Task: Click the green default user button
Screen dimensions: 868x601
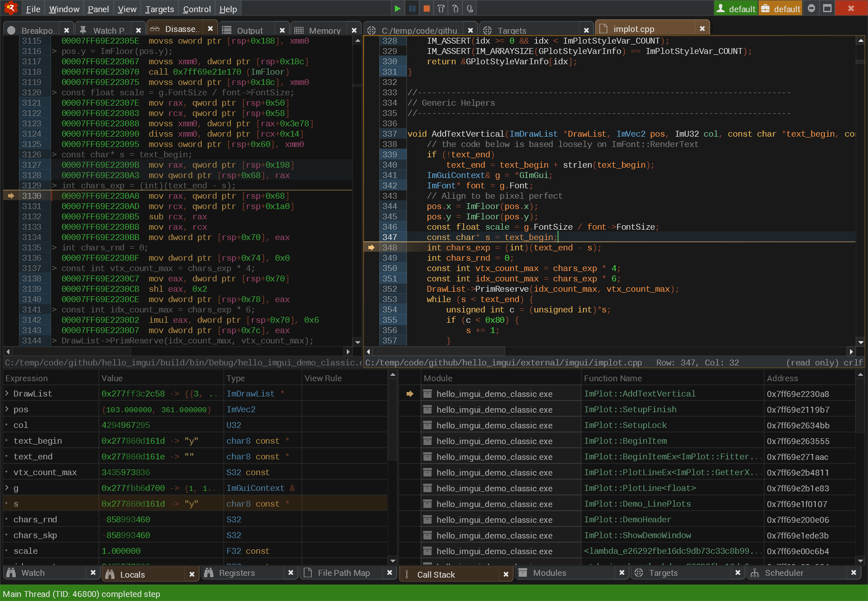Action: (x=735, y=8)
